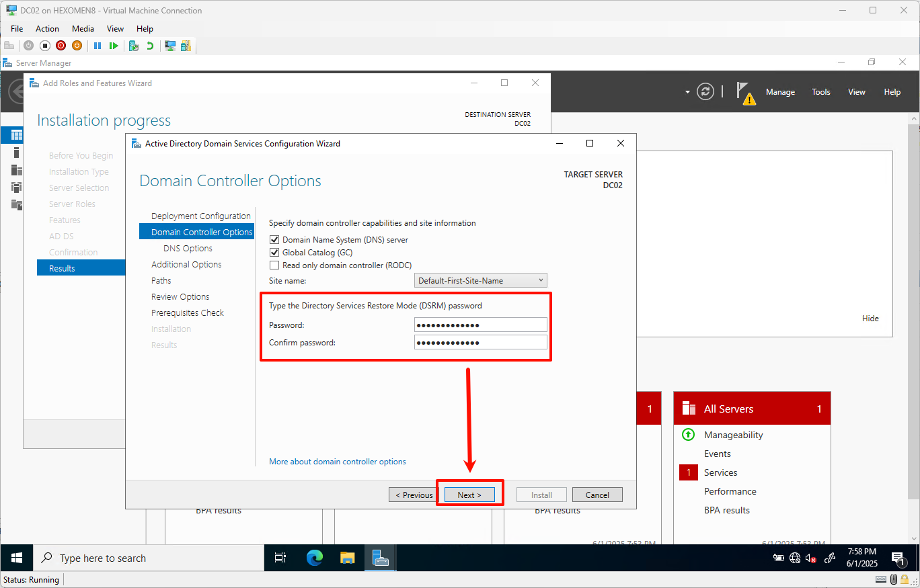
Task: Open Action menu in VM Connection
Action: point(47,29)
